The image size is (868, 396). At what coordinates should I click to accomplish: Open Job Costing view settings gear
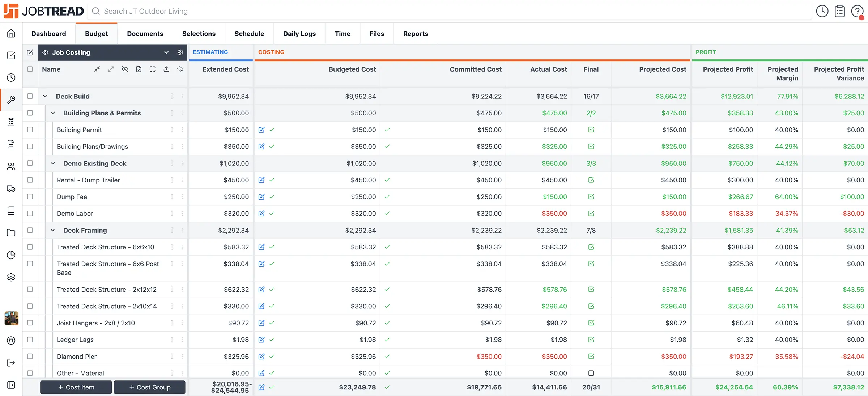(x=180, y=52)
